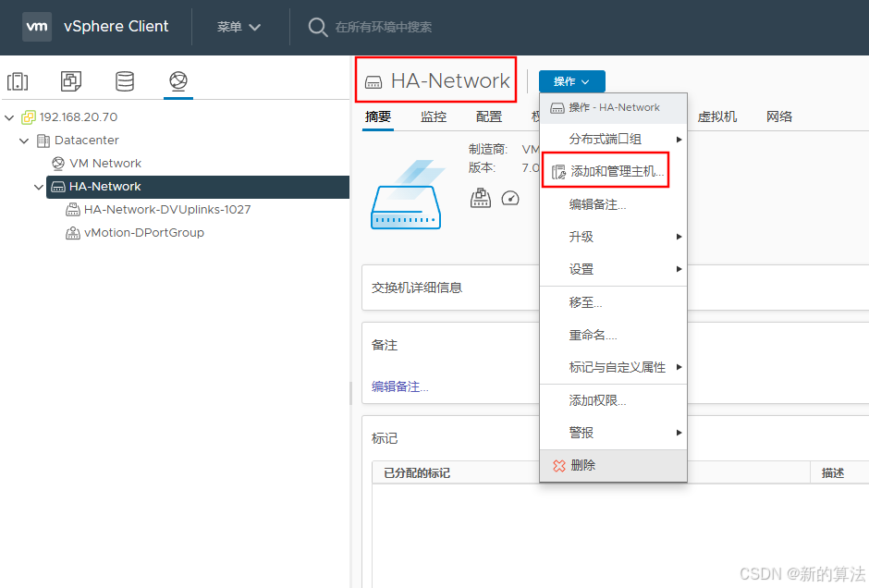869x588 pixels.
Task: Expand the 分布式端口组 submenu
Action: [614, 139]
